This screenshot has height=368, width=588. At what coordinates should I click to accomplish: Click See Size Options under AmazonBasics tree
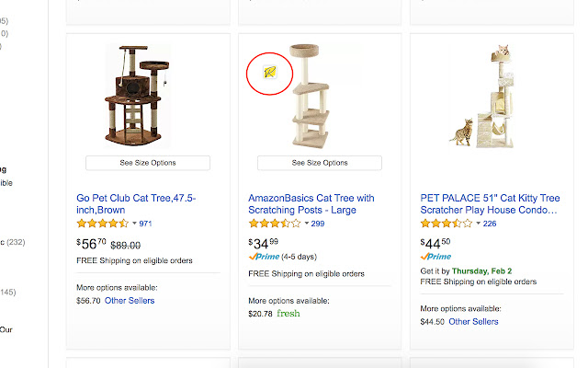[320, 163]
